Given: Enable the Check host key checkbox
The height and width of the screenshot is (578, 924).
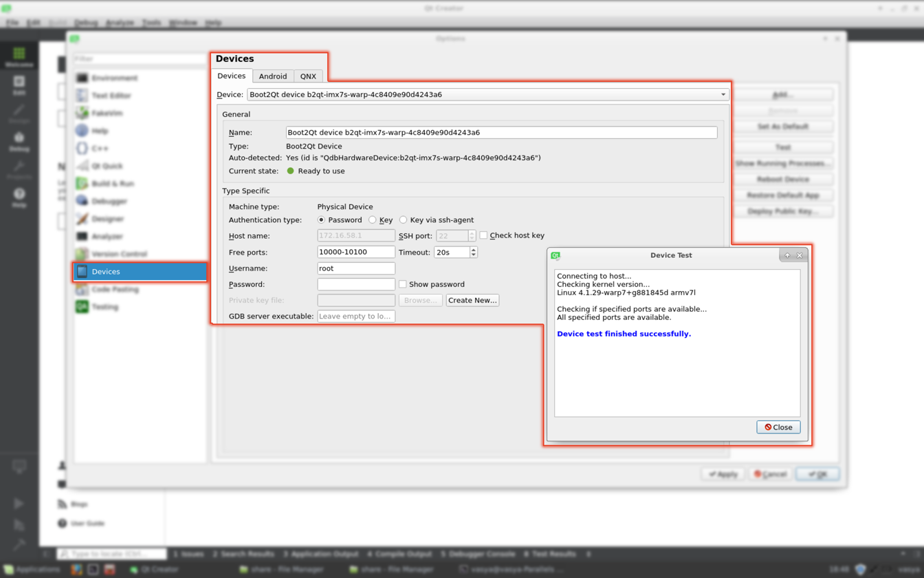Looking at the screenshot, I should point(512,235).
